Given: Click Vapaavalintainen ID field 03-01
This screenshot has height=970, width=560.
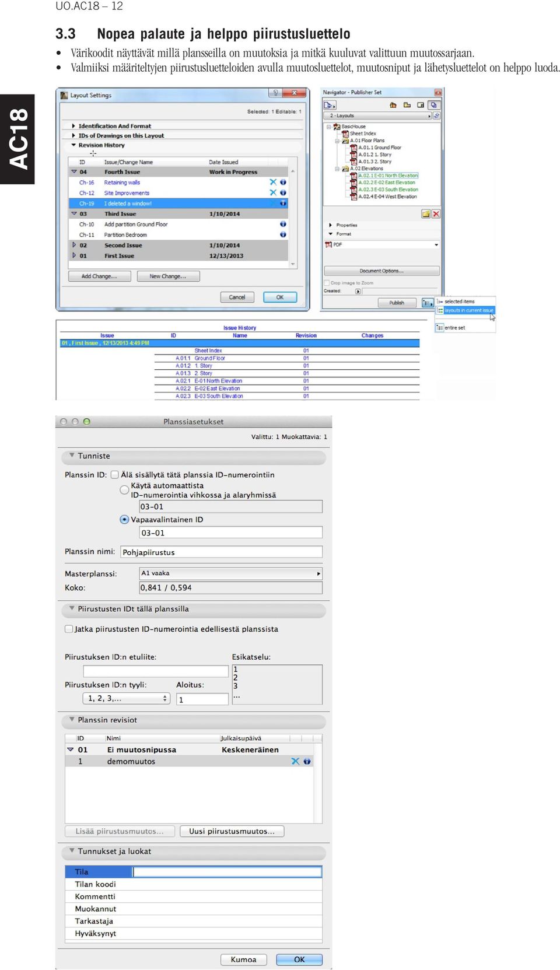Looking at the screenshot, I should (x=231, y=533).
